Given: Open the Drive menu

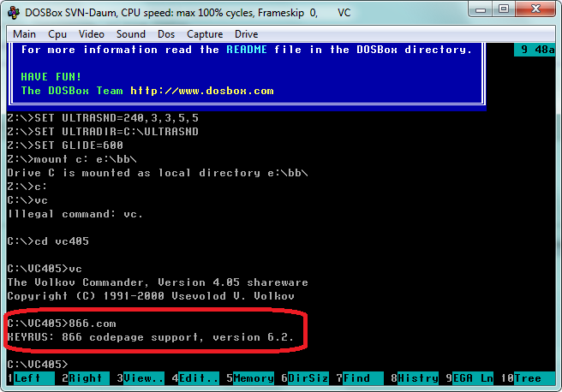Looking at the screenshot, I should point(246,34).
